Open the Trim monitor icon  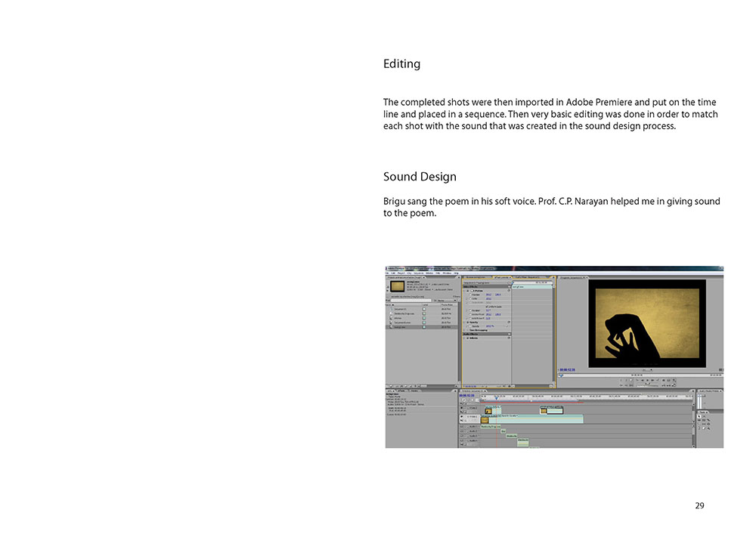(674, 385)
